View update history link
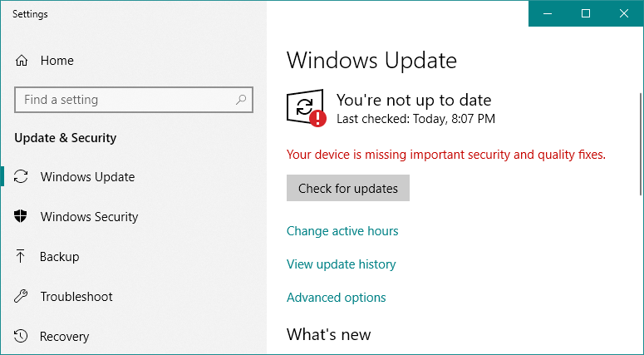 tap(341, 264)
